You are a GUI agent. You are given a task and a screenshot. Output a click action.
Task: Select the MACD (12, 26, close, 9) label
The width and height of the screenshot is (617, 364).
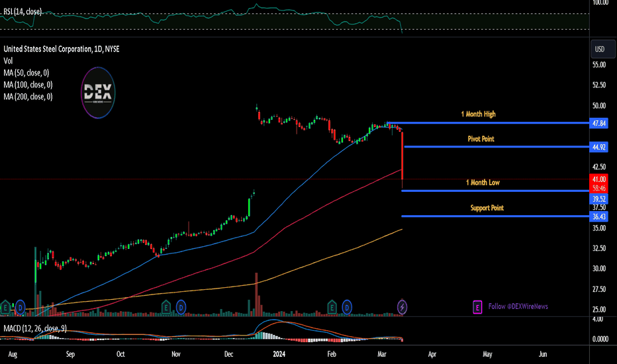point(35,328)
